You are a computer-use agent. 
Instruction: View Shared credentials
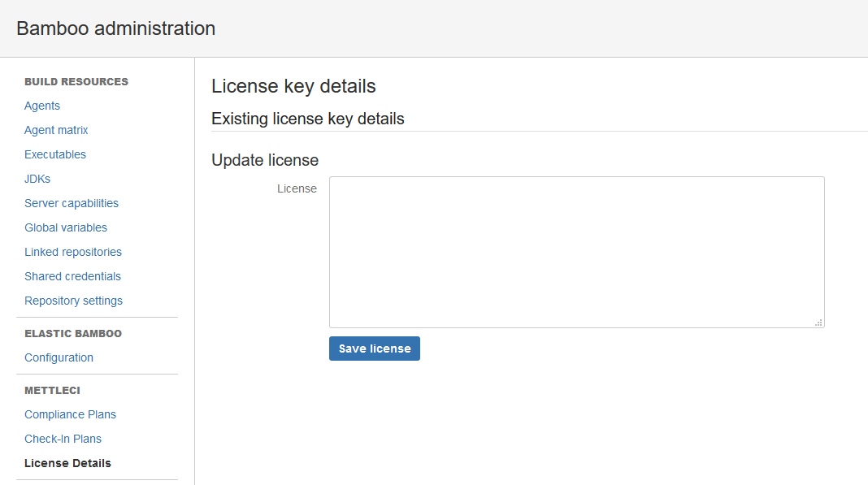click(x=72, y=276)
